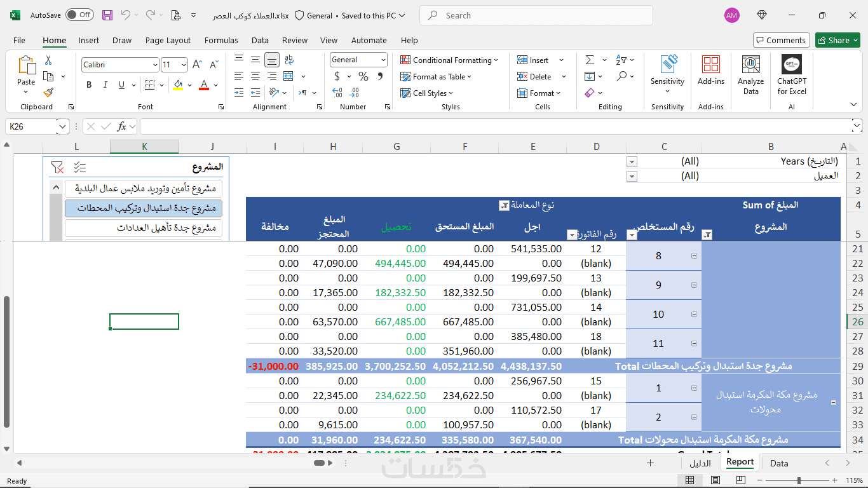The image size is (868, 488).
Task: Open the الدليل worksheet tab
Action: 700,463
